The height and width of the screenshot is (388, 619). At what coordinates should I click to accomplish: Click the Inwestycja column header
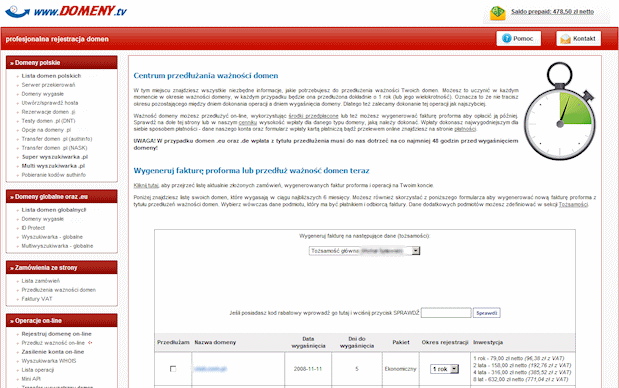click(488, 342)
